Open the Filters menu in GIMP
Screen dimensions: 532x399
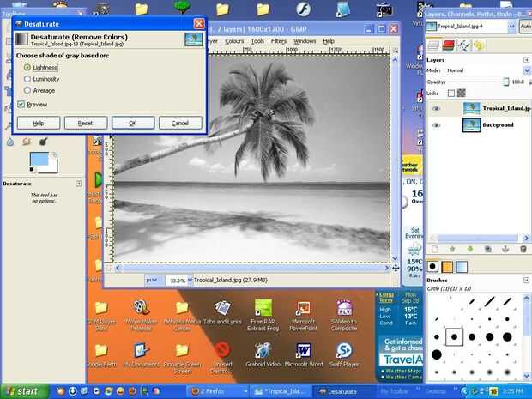pos(279,41)
